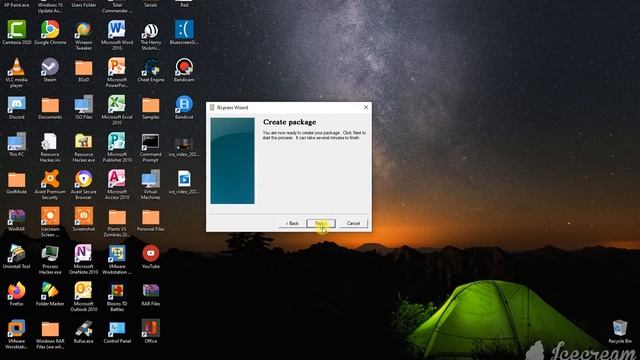Select the Folder Marker desktop icon
Screen dimensions: 640x360
coord(50,291)
